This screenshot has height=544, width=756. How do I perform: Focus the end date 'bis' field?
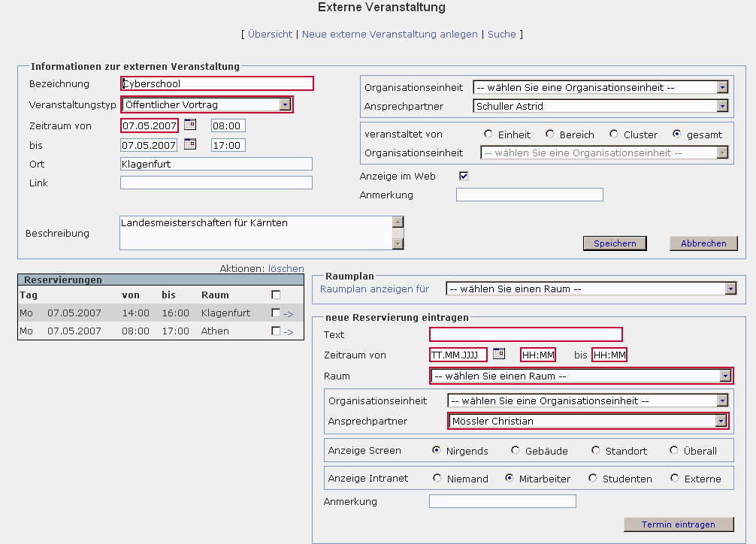(x=149, y=145)
